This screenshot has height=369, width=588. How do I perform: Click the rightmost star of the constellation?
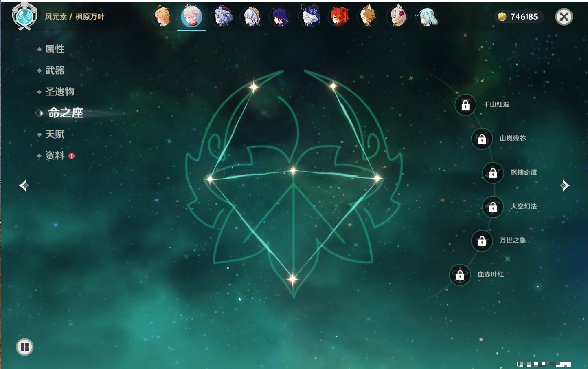[377, 178]
